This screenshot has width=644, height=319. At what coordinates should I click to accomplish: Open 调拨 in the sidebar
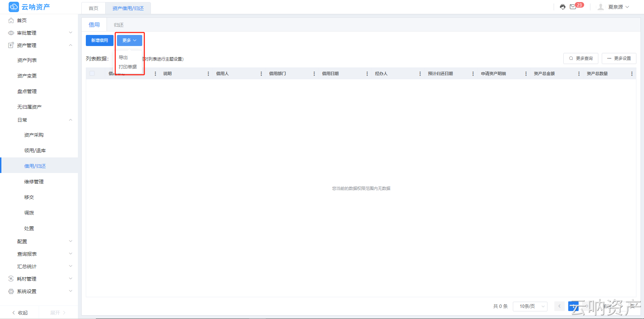(x=29, y=213)
